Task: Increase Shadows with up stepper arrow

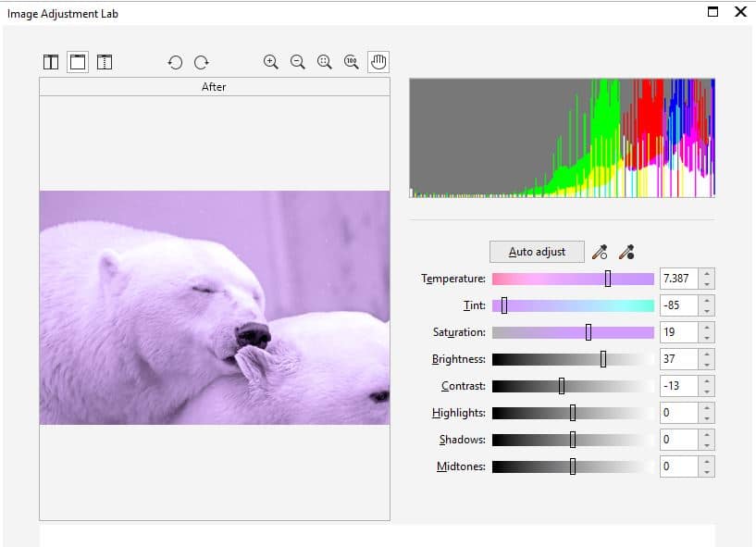Action: pyautogui.click(x=707, y=435)
